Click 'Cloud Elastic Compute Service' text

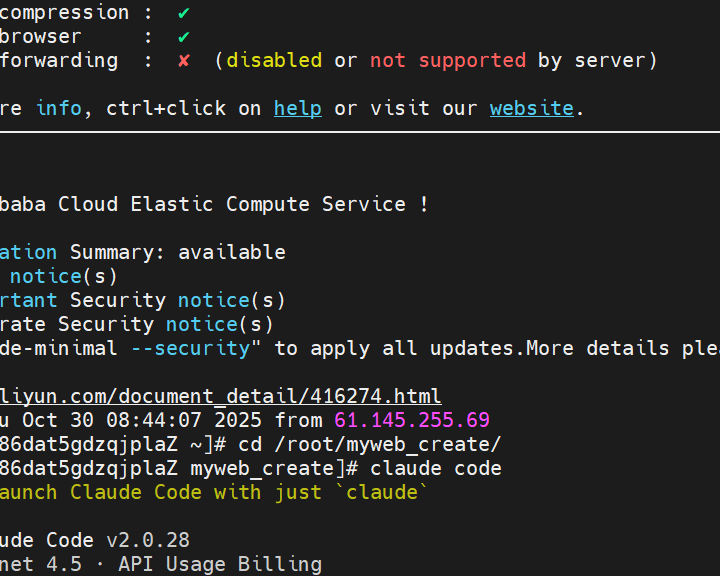[x=232, y=204]
